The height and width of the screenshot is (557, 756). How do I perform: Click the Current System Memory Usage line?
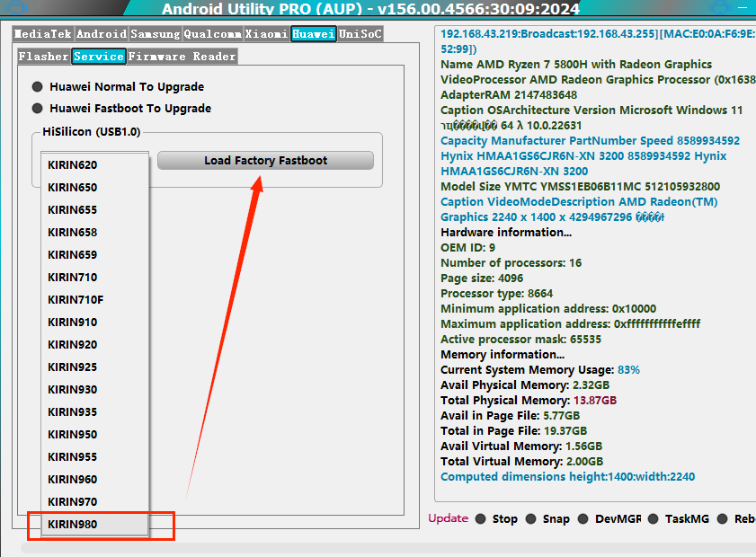(x=540, y=370)
